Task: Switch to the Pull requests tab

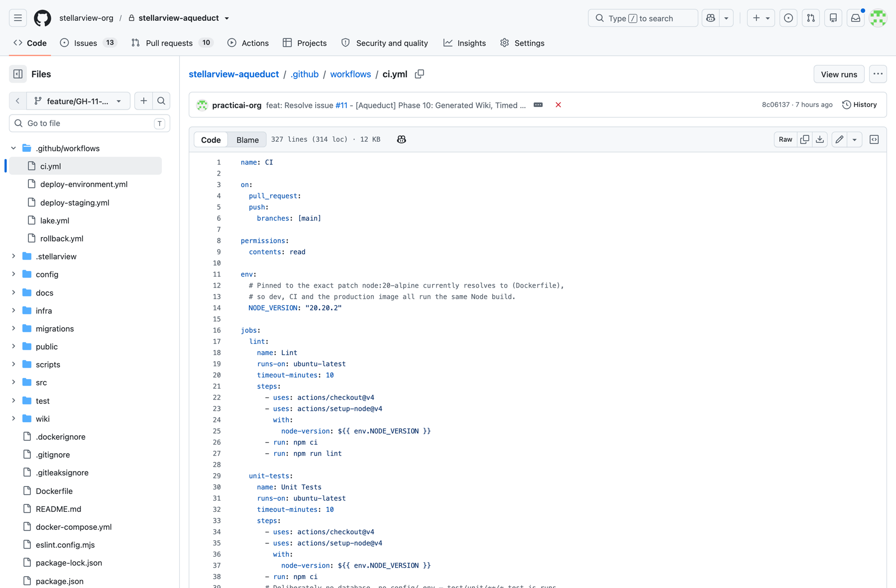Action: pyautogui.click(x=172, y=43)
